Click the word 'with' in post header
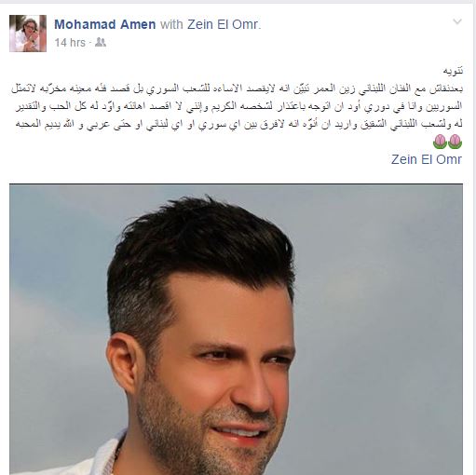This screenshot has height=475, width=476. click(x=171, y=24)
